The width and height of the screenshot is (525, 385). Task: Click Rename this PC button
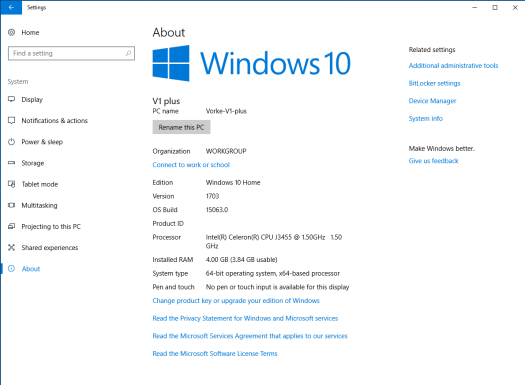[181, 127]
